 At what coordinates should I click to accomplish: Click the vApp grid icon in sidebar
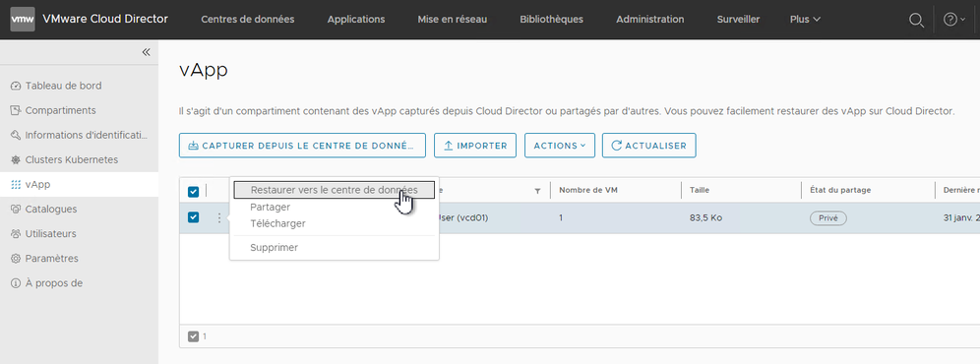[x=16, y=185]
